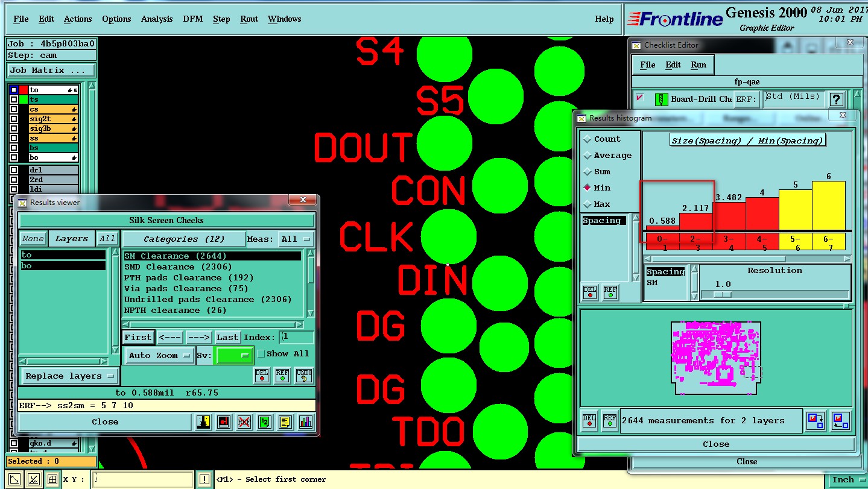Click right selection-box icon in histogram bottom-right

pyautogui.click(x=840, y=421)
